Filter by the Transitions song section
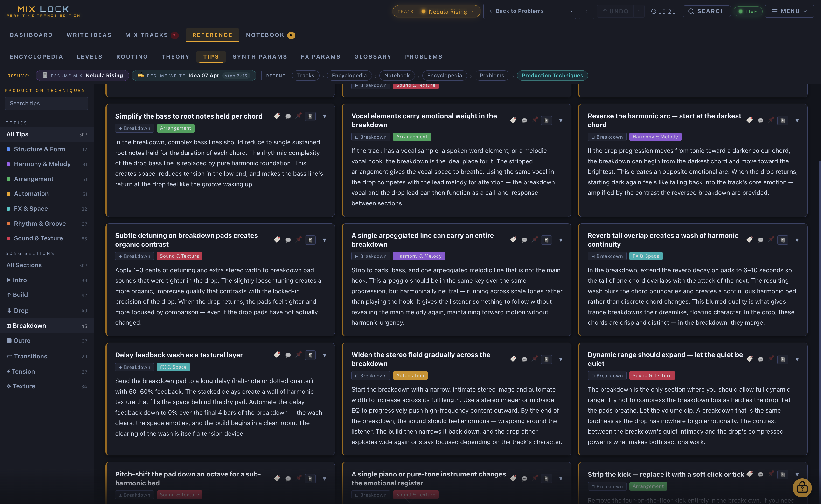This screenshot has width=821, height=504. [47, 356]
